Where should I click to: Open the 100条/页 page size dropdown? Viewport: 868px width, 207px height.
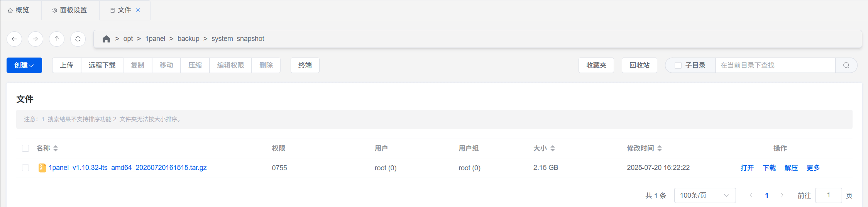coord(704,195)
